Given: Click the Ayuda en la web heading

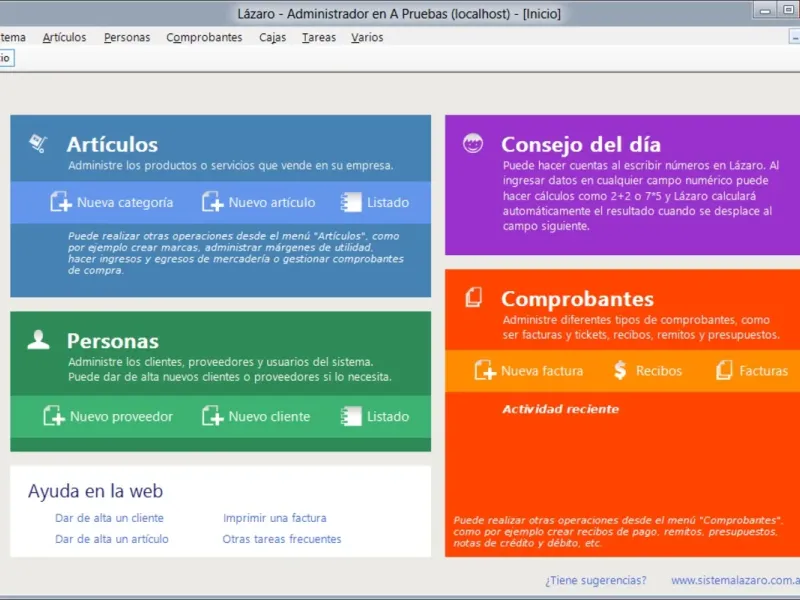Looking at the screenshot, I should pyautogui.click(x=95, y=491).
